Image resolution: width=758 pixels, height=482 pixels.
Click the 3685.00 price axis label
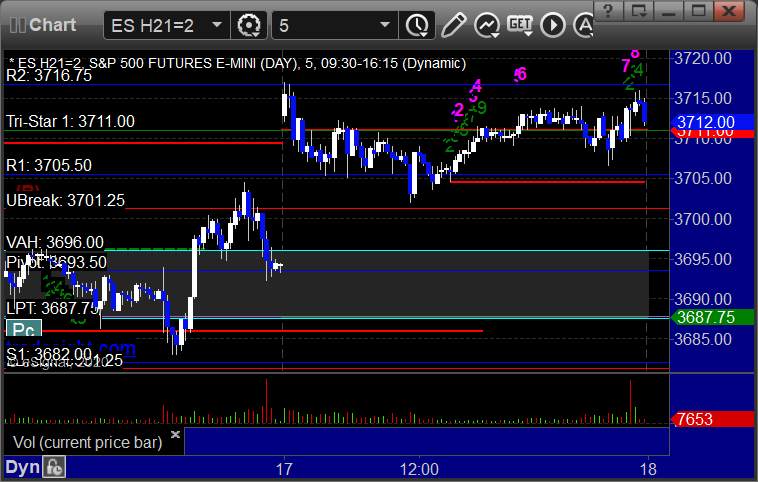(x=703, y=339)
